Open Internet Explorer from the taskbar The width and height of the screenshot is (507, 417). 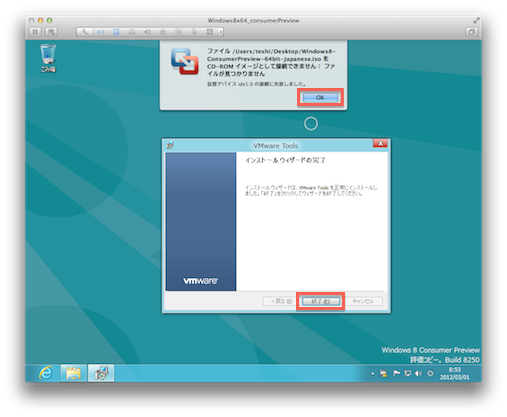[46, 373]
